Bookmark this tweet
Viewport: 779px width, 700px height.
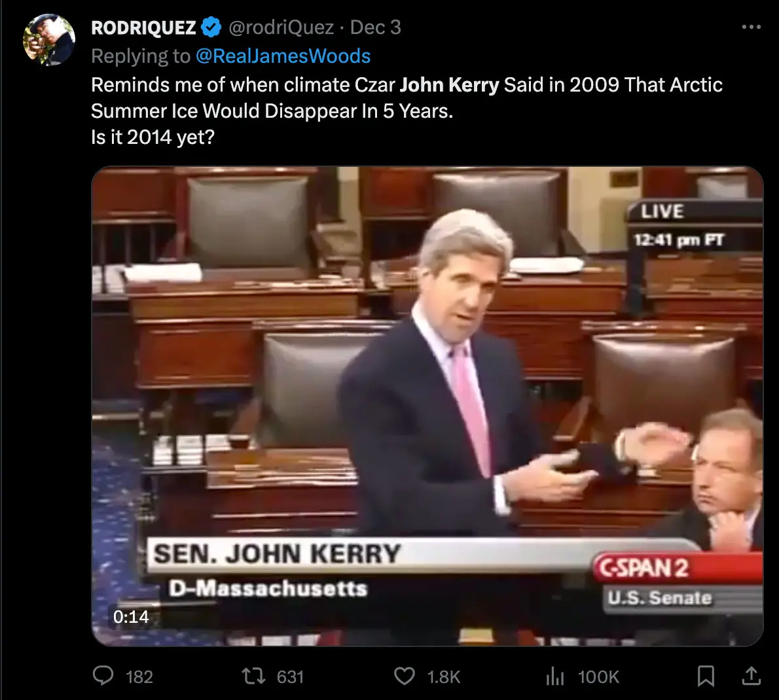click(x=706, y=676)
